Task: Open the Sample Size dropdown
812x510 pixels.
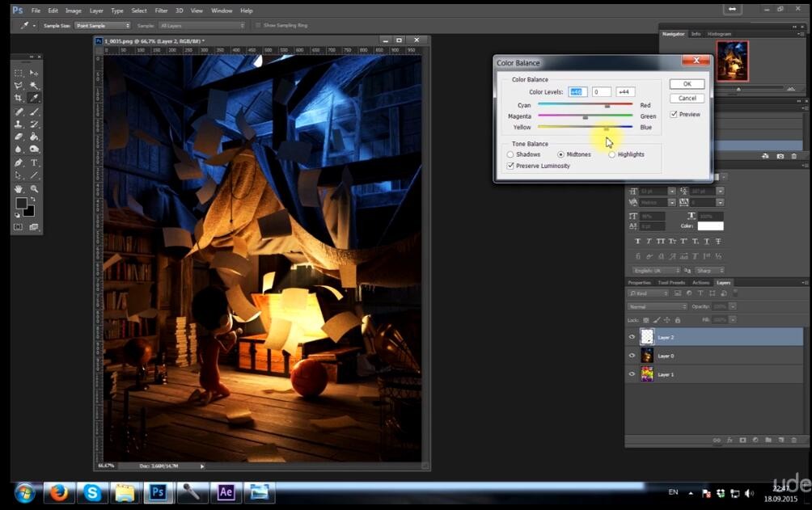Action: (x=103, y=25)
